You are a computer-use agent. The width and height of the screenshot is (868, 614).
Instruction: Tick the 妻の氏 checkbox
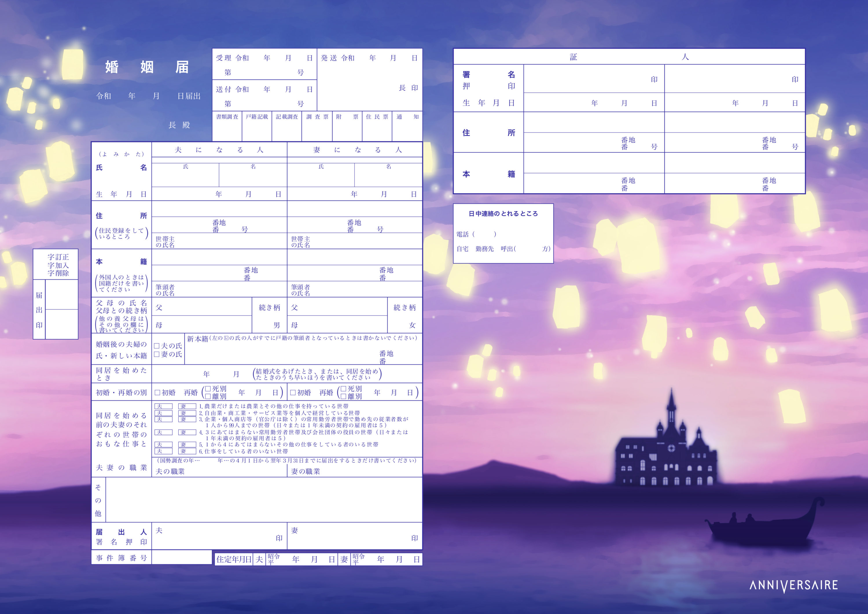[157, 355]
